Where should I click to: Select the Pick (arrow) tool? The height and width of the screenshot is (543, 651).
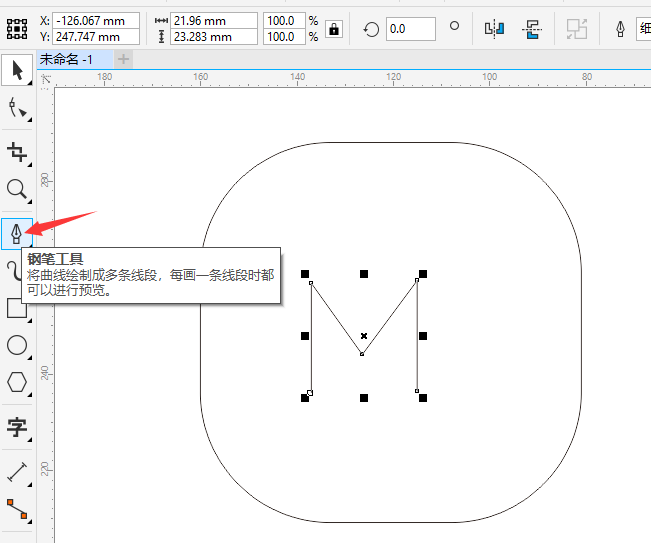[x=17, y=70]
